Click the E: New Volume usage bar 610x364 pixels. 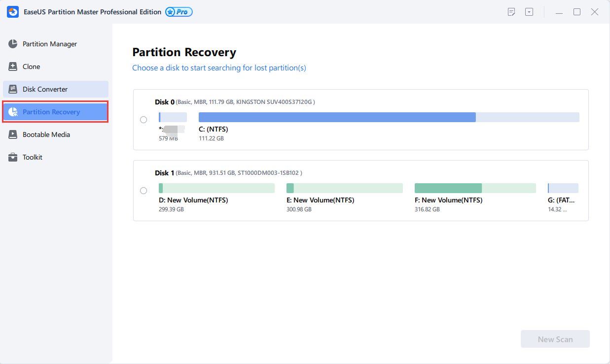pos(344,188)
